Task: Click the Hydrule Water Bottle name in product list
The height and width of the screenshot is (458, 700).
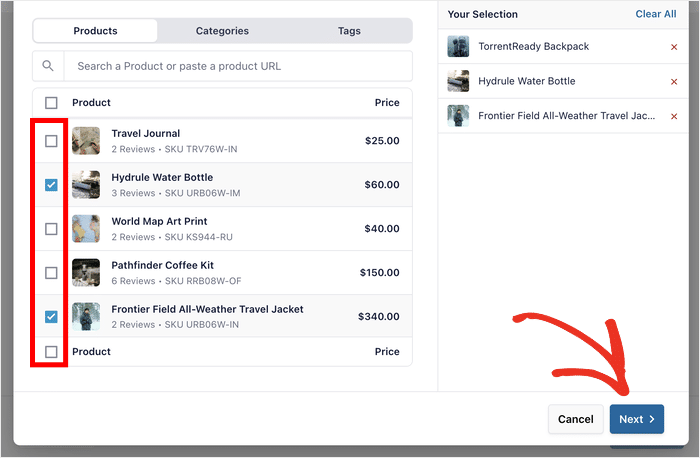Action: [x=162, y=177]
